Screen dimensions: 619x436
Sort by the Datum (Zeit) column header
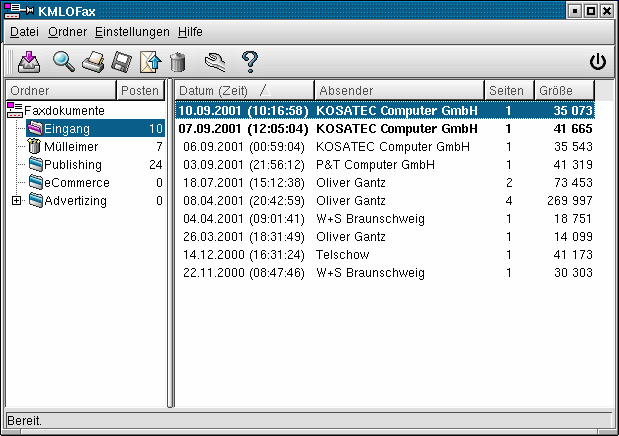[244, 90]
